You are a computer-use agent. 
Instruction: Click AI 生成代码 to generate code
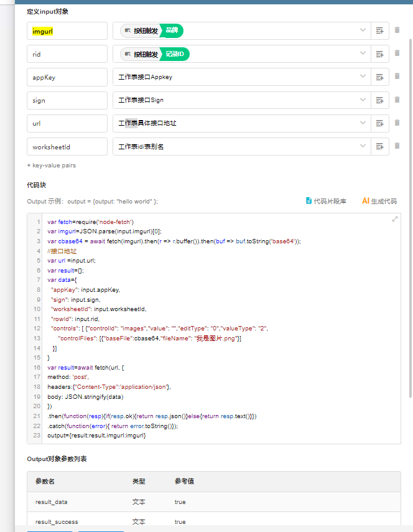(379, 201)
